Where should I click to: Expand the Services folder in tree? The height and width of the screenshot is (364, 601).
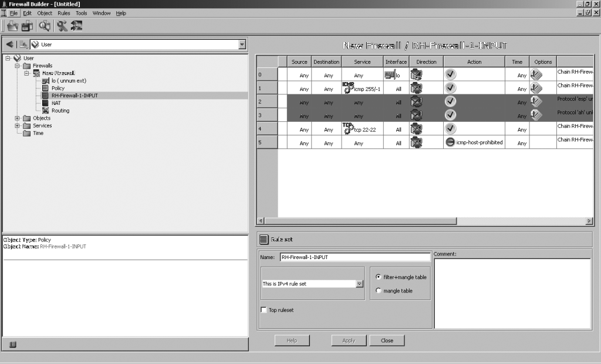(x=18, y=125)
